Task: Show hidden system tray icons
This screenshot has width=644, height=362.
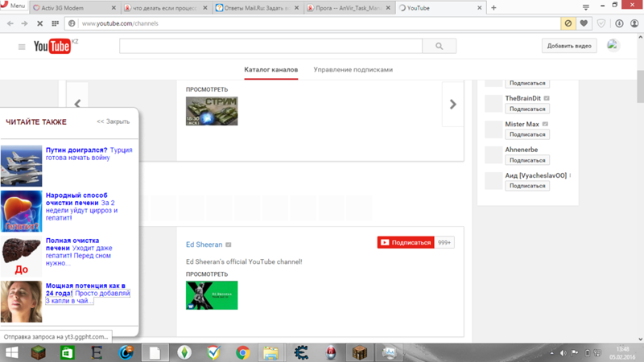Action: coord(551,353)
